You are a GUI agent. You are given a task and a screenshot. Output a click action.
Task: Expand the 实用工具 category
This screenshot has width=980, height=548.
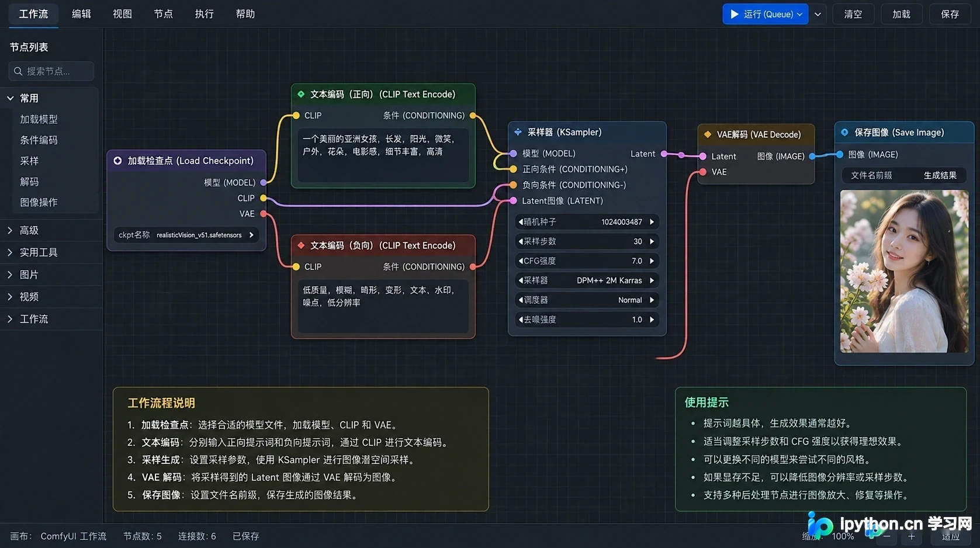10,252
